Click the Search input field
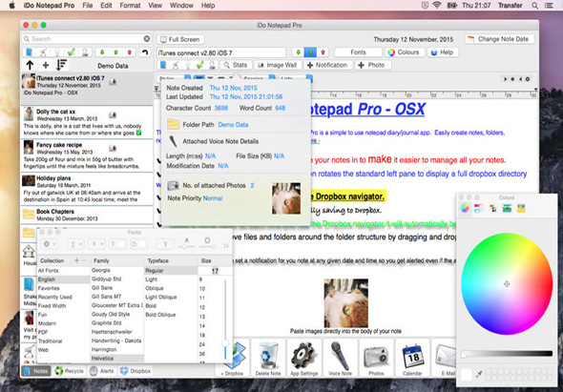 click(86, 38)
